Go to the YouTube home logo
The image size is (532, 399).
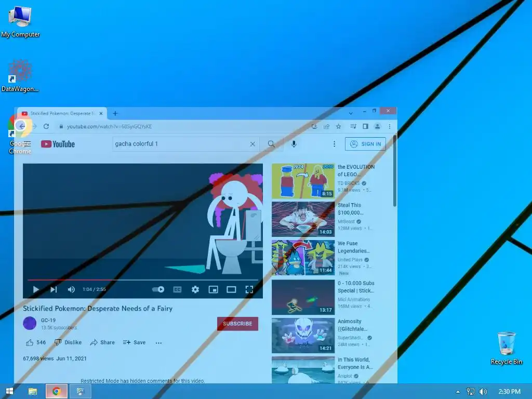(x=58, y=144)
